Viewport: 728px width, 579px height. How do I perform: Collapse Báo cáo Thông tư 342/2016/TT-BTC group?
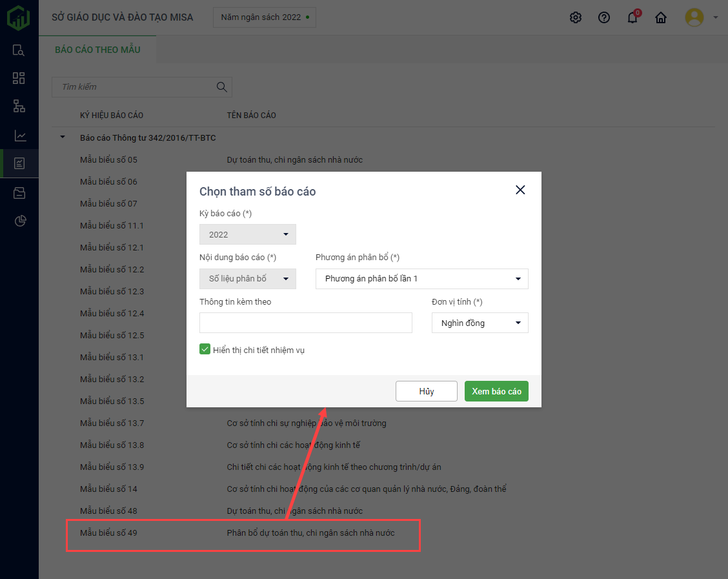(63, 137)
